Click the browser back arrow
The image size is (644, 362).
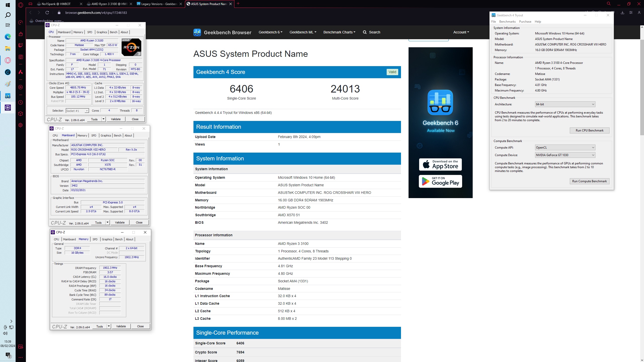pyautogui.click(x=30, y=13)
